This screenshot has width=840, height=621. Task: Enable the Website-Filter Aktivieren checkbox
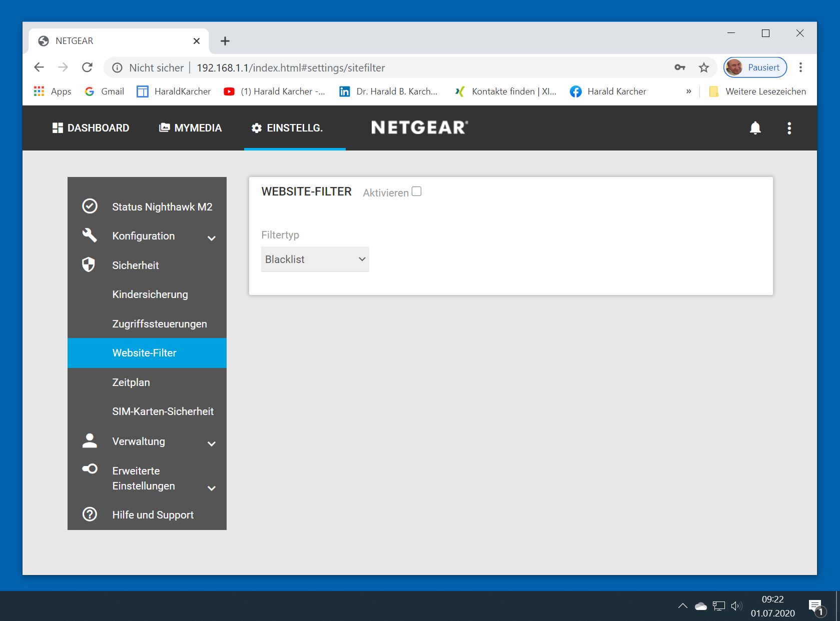coord(416,191)
